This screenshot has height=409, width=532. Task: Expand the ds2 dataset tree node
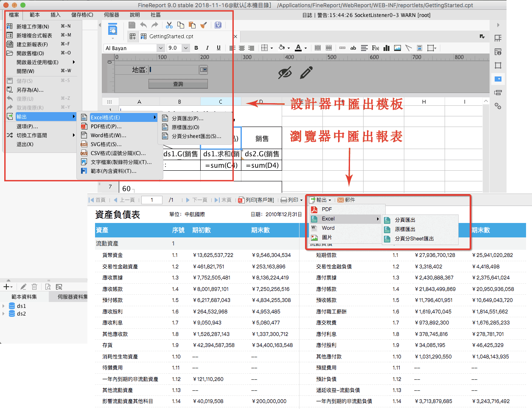[4, 314]
